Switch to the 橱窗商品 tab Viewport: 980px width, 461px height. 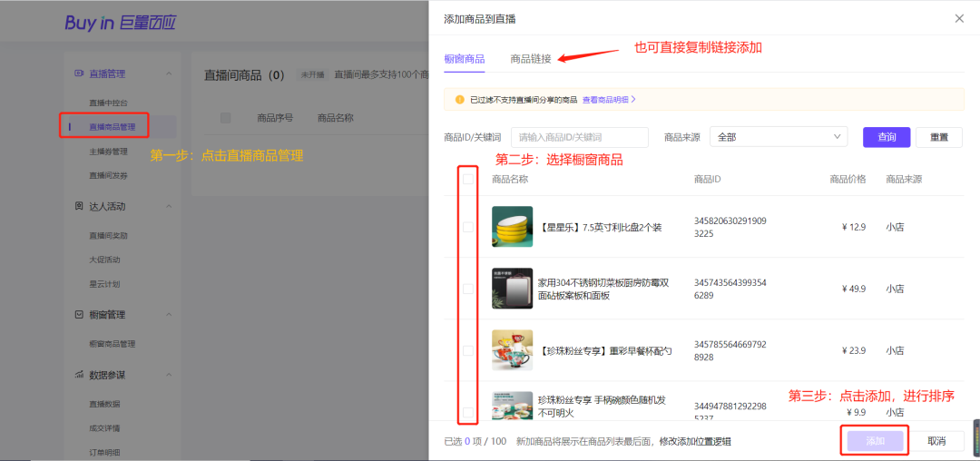(x=465, y=59)
